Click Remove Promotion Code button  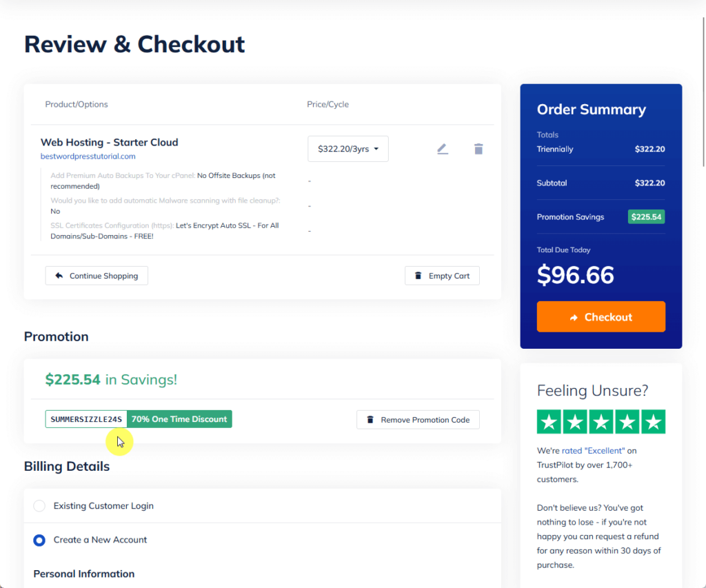coord(418,420)
